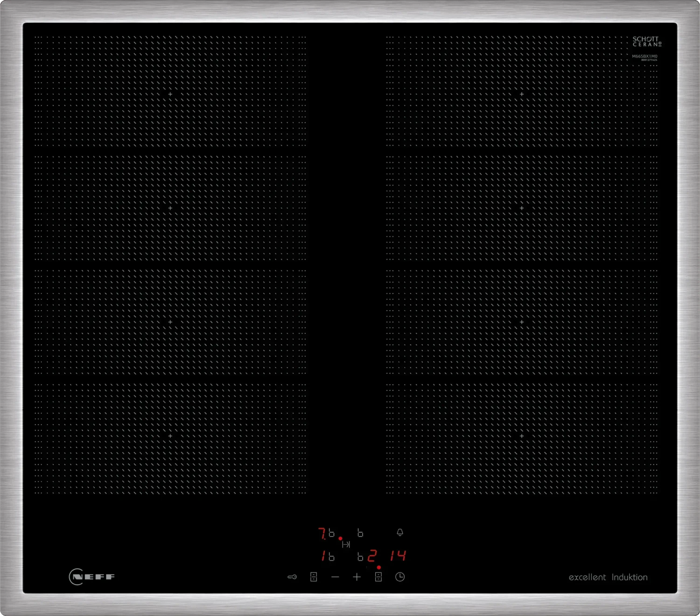Click the 'excellent Induktion' label
700x616 pixels.
(608, 577)
